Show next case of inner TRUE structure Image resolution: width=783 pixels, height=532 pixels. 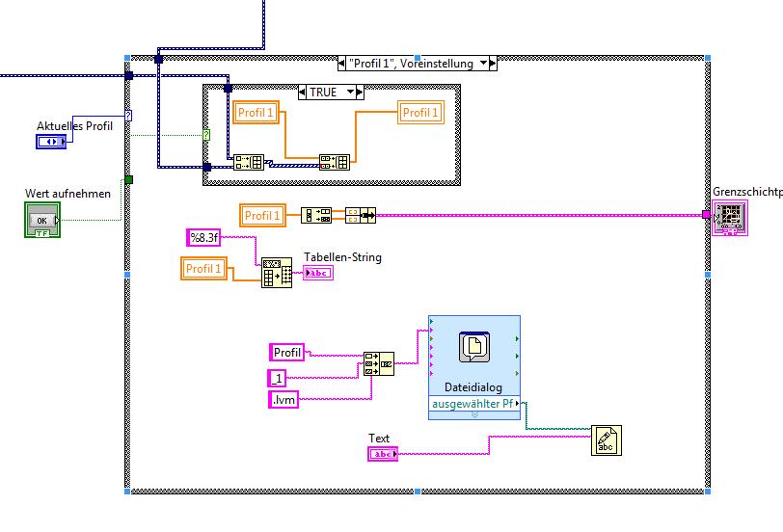(x=360, y=92)
